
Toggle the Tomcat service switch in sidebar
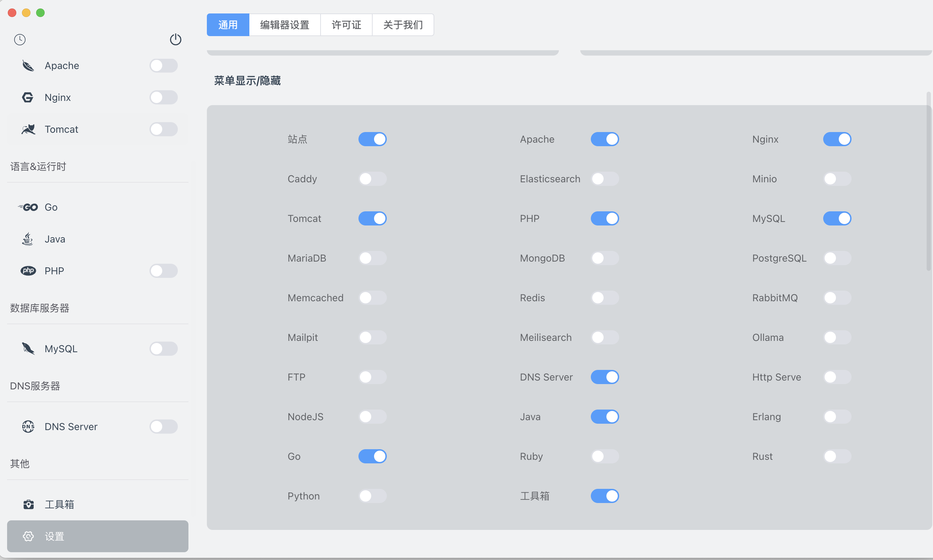164,129
